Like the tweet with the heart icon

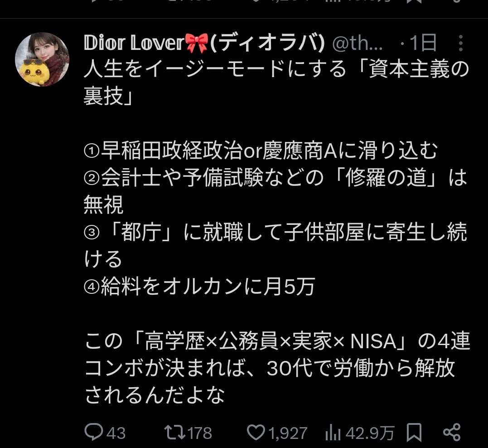(256, 433)
